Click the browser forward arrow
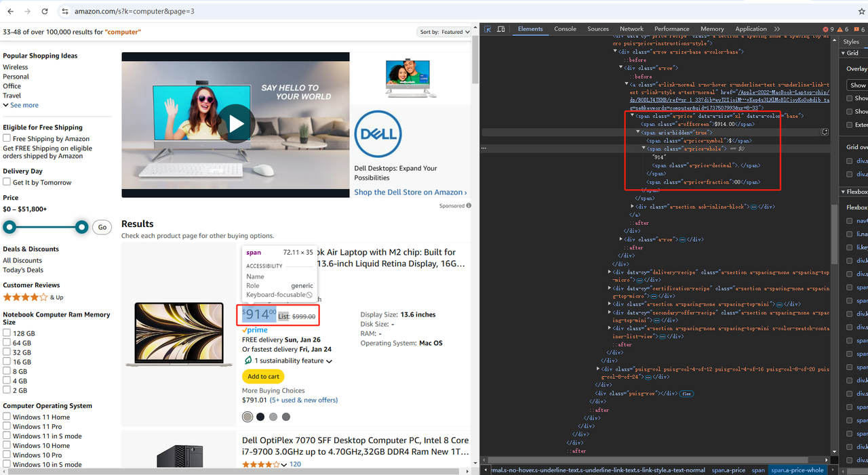 click(x=27, y=12)
